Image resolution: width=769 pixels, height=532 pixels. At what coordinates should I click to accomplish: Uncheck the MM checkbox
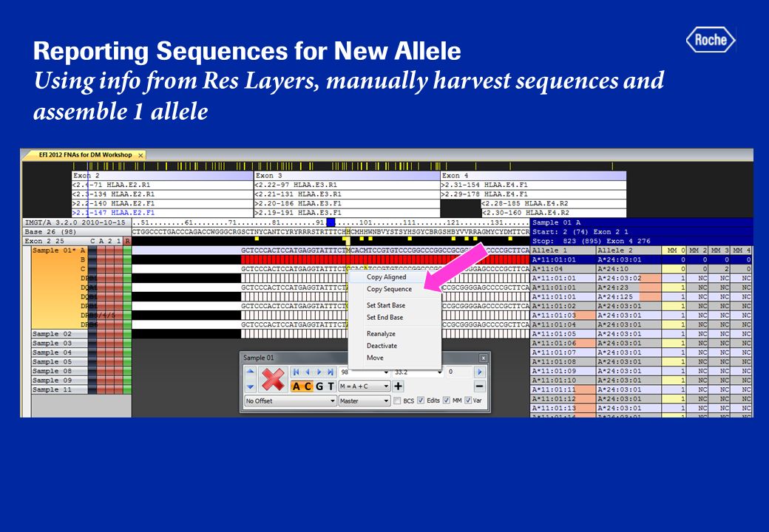(447, 400)
